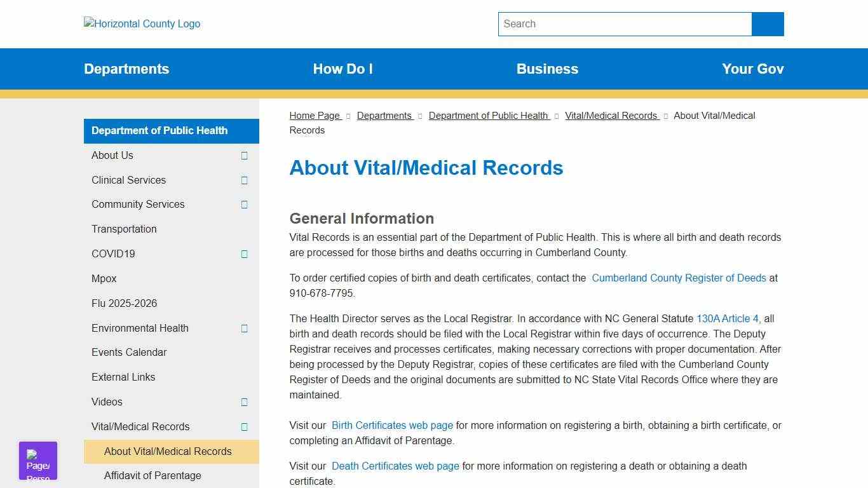The image size is (868, 488).
Task: Open the How Do I menu
Action: 342,69
